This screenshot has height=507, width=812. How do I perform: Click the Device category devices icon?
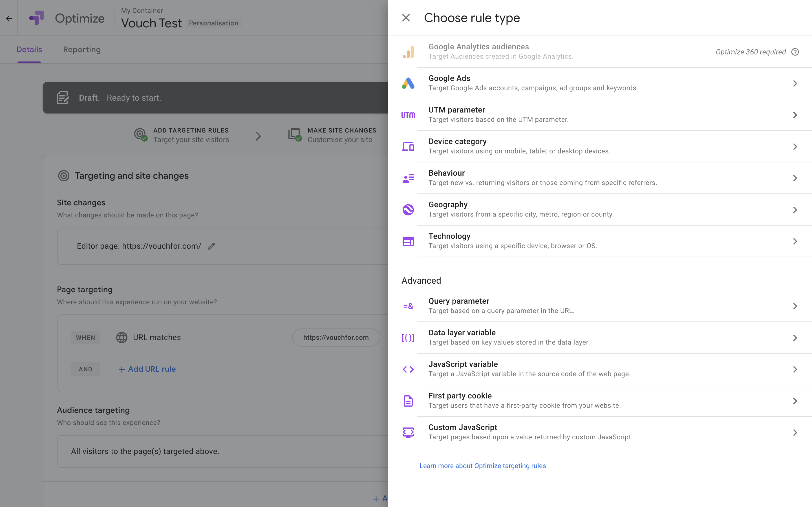pyautogui.click(x=408, y=147)
